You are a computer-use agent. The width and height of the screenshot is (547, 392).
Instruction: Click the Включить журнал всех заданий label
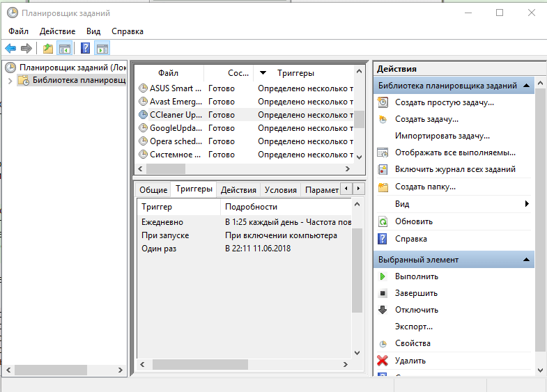coord(455,169)
